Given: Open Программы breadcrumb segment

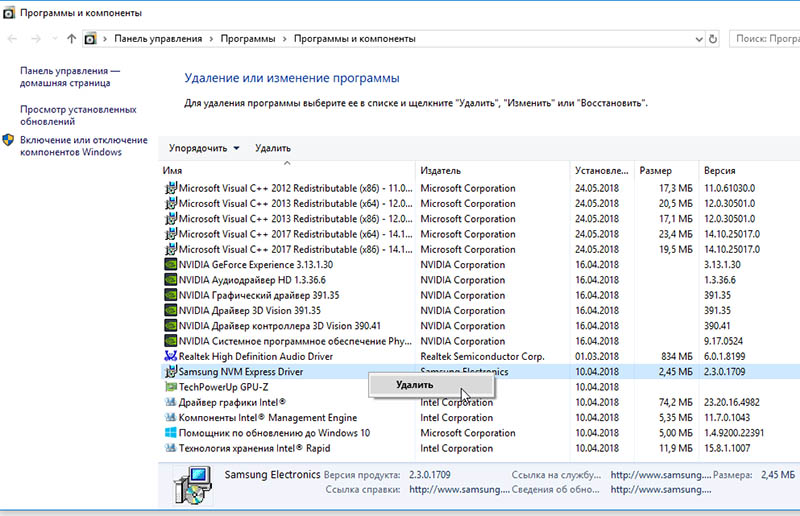Looking at the screenshot, I should (247, 39).
